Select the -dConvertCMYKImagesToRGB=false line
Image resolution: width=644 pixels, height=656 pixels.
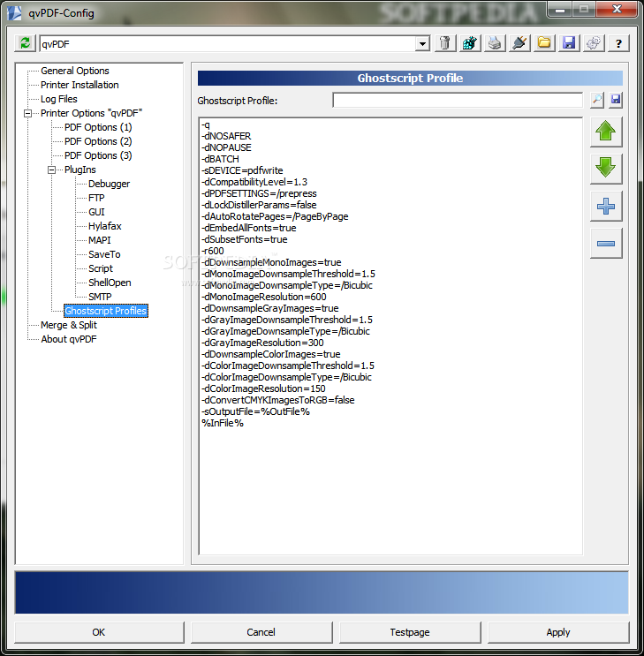point(278,400)
